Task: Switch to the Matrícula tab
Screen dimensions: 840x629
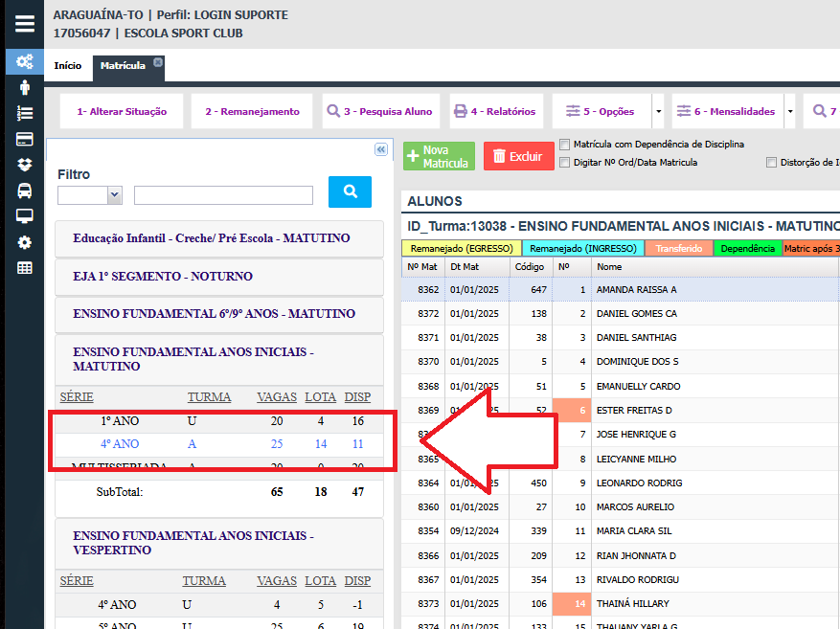Action: 123,66
